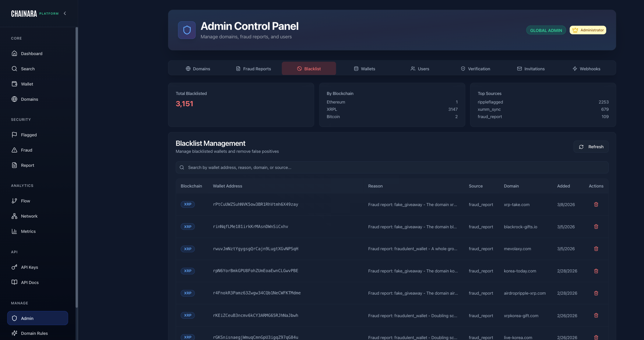Open Metrics analytics
This screenshot has height=340, width=644.
tap(38, 231)
